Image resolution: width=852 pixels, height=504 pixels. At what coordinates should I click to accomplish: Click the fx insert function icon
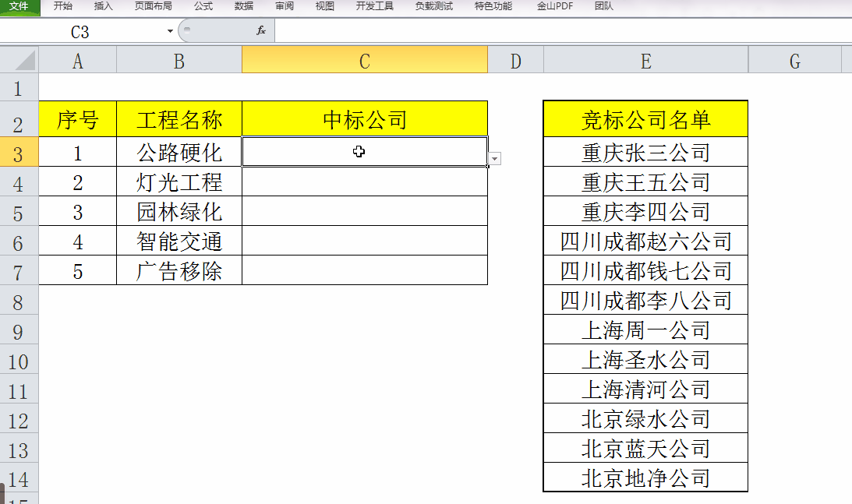[261, 30]
